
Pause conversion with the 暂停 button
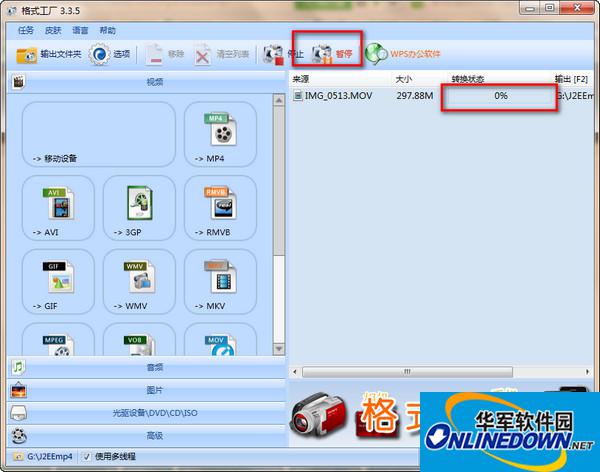click(331, 54)
